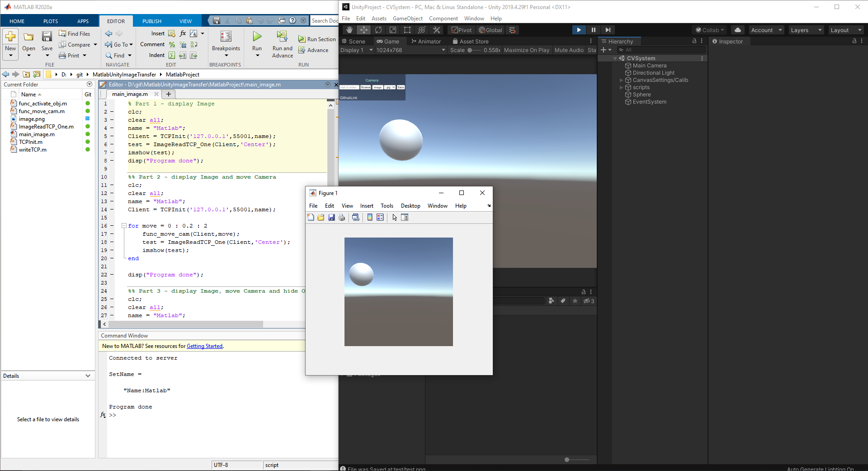Screen dimensions: 868x471
Task: Open the Unity cloud services icon
Action: pos(738,29)
